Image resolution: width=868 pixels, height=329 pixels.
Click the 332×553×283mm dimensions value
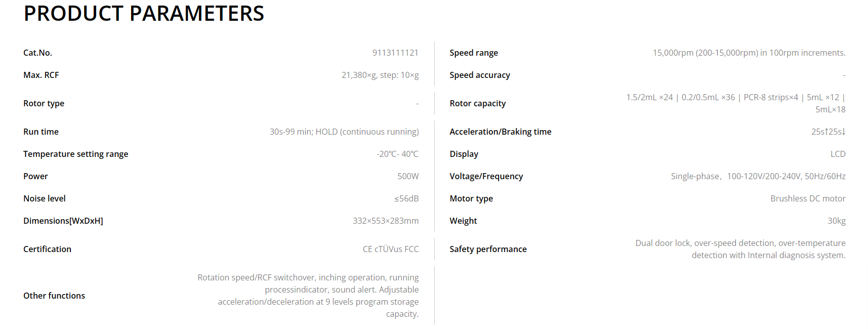386,221
